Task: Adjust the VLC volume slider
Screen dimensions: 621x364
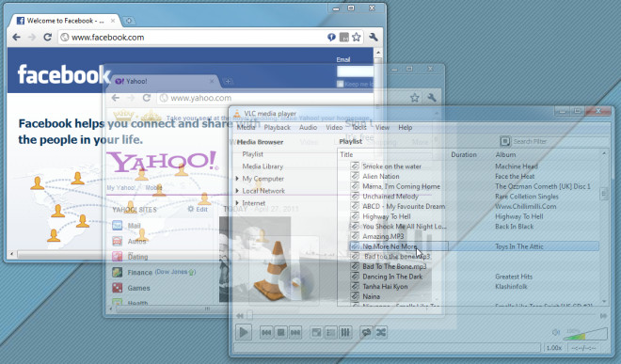Action: [x=585, y=334]
